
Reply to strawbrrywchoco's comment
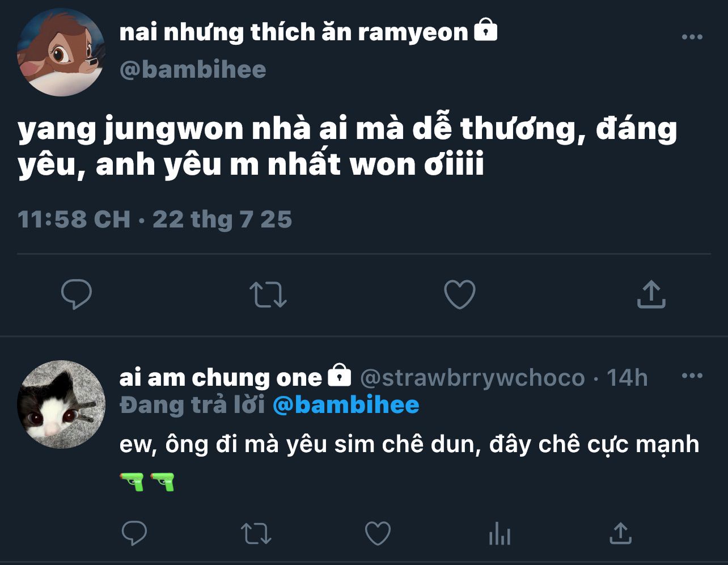click(134, 534)
